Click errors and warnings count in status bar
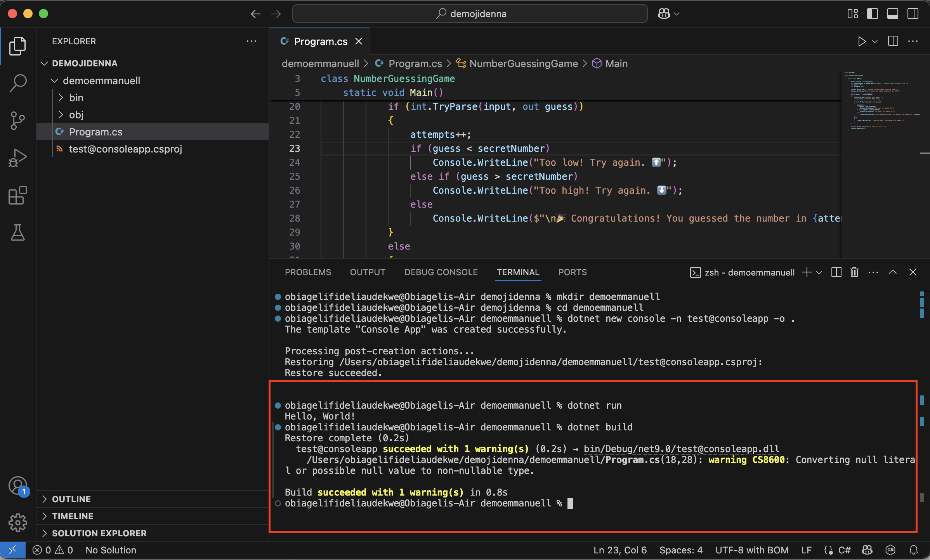Screen dimensions: 930x560 pos(53,550)
